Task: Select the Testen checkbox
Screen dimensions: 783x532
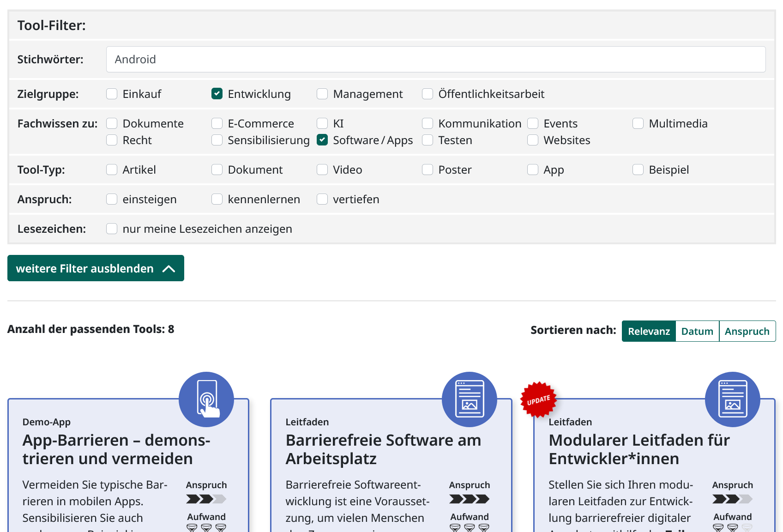Action: click(428, 140)
